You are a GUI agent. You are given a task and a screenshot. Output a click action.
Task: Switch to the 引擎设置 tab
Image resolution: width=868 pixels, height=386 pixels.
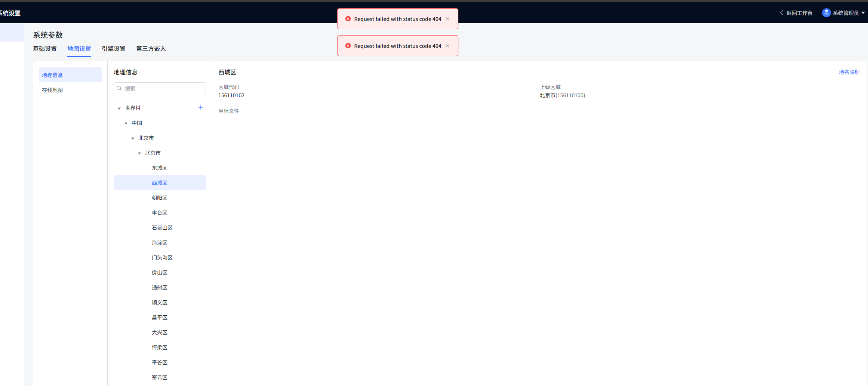pos(114,49)
